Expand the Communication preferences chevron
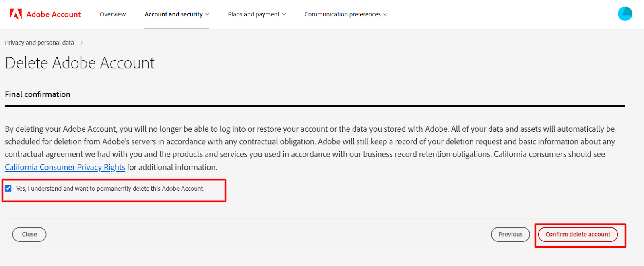The image size is (644, 266). point(385,14)
